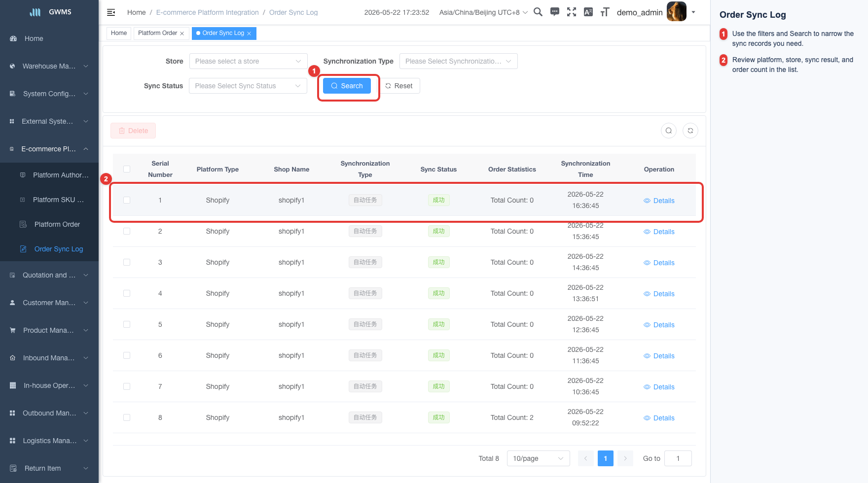
Task: Open the global search magnifier icon
Action: (538, 12)
